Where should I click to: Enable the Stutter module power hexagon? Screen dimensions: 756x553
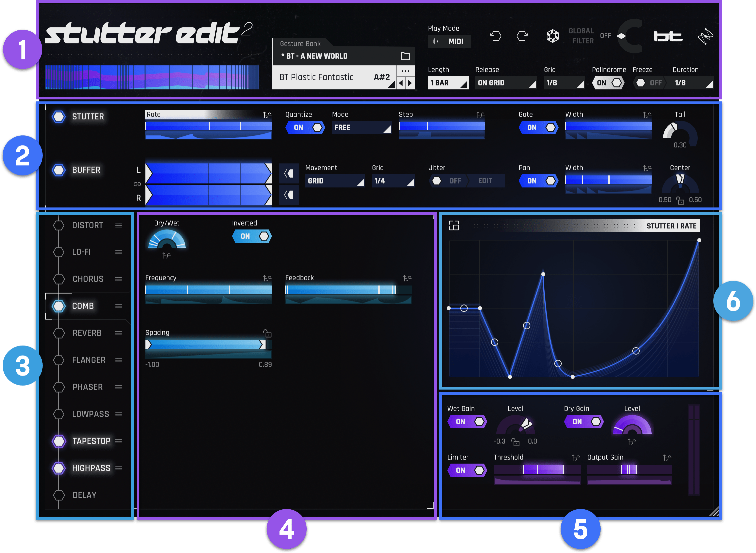tap(59, 116)
